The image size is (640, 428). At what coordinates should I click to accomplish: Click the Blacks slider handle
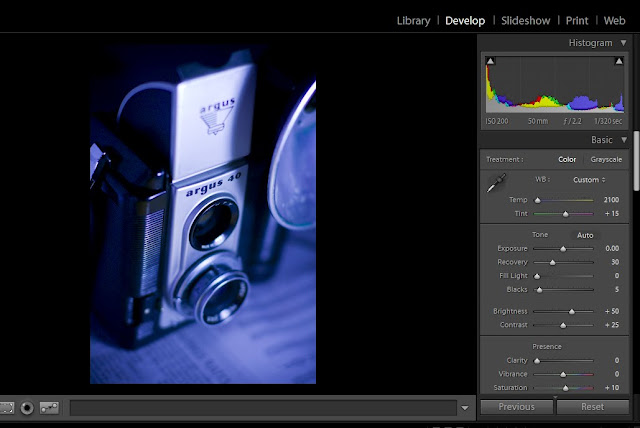pyautogui.click(x=539, y=290)
